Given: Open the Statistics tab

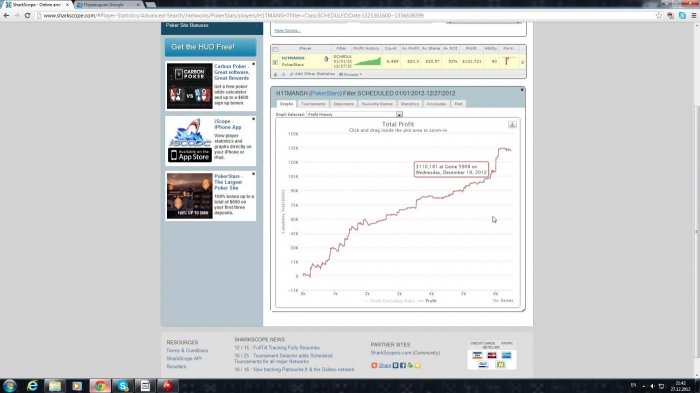Looking at the screenshot, I should coord(409,104).
